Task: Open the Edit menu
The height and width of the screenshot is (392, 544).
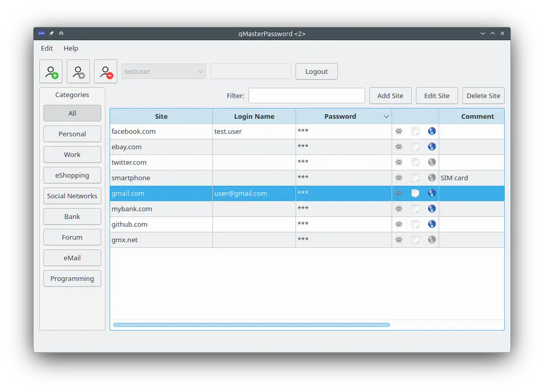Action: pyautogui.click(x=47, y=48)
